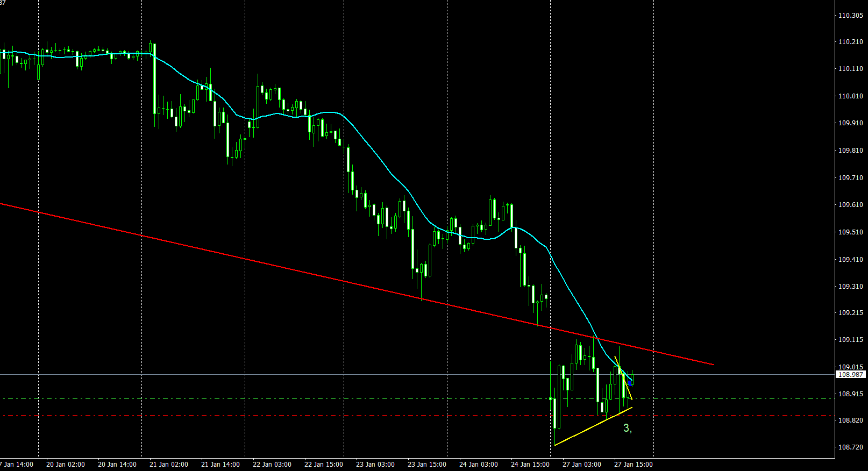This screenshot has height=471, width=868.
Task: Select the red dashed horizontal level line
Action: (417, 416)
